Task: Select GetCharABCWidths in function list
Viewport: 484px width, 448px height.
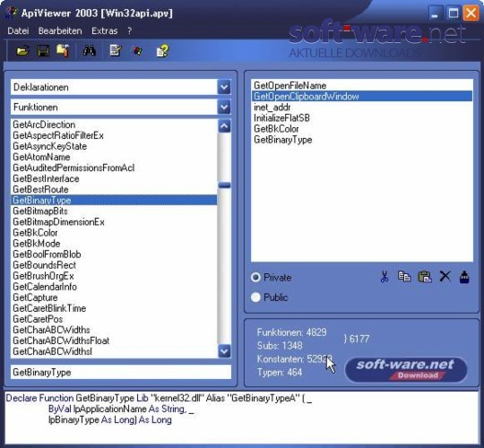Action: (x=114, y=330)
